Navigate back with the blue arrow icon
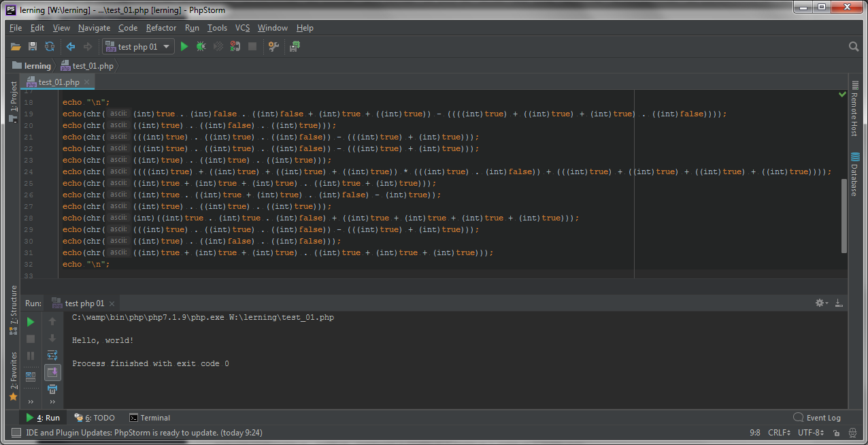868x445 pixels. pos(70,47)
